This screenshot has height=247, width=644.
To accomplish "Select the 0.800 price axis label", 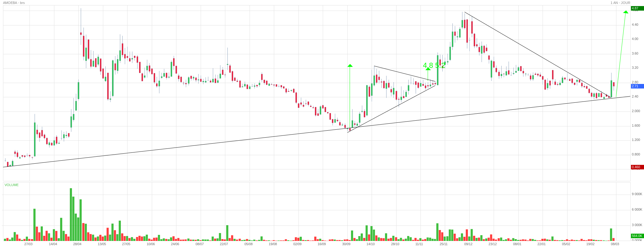I will point(636,154).
